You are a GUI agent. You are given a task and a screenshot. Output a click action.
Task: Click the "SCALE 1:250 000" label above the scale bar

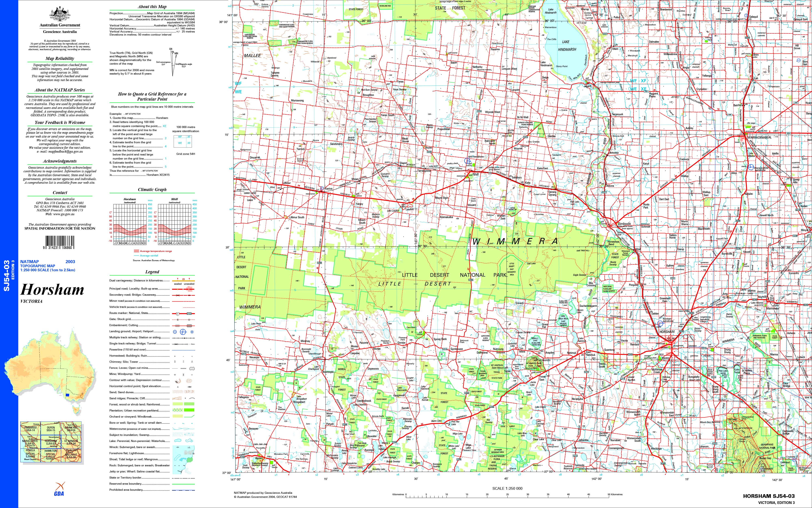[507, 488]
